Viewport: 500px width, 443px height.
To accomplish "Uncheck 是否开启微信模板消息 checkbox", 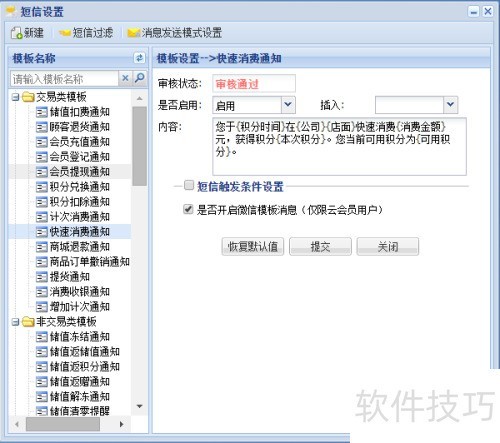I will coord(188,209).
